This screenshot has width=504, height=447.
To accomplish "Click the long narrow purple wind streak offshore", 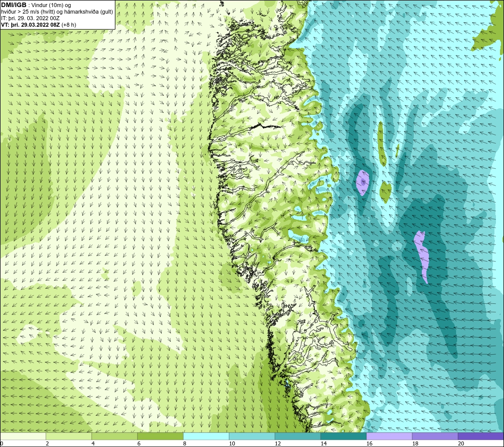I will click(422, 256).
